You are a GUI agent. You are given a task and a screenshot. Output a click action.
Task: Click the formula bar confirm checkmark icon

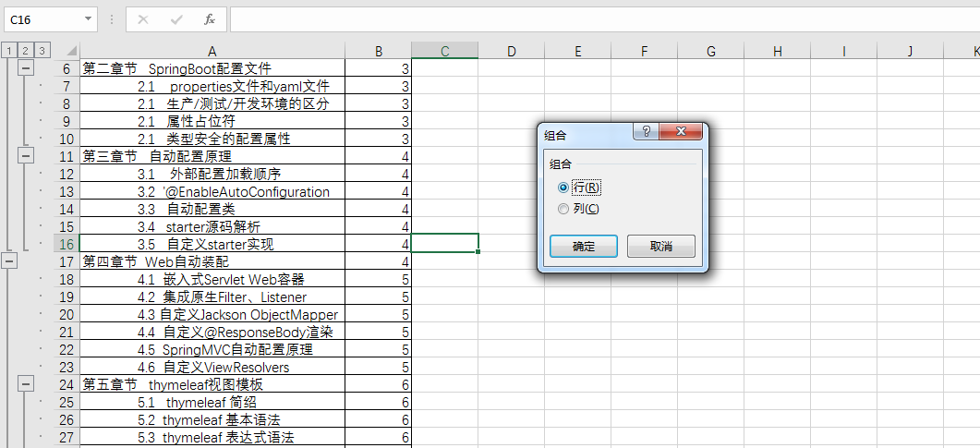[176, 19]
